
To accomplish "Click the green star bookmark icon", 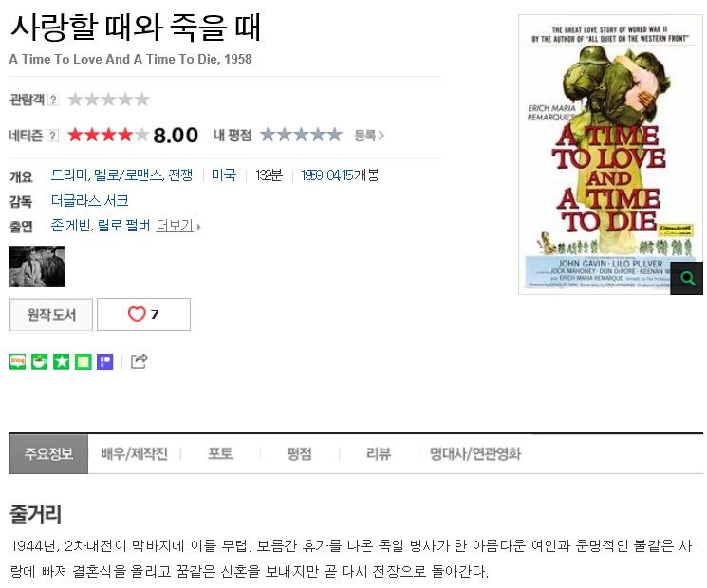I will [62, 361].
